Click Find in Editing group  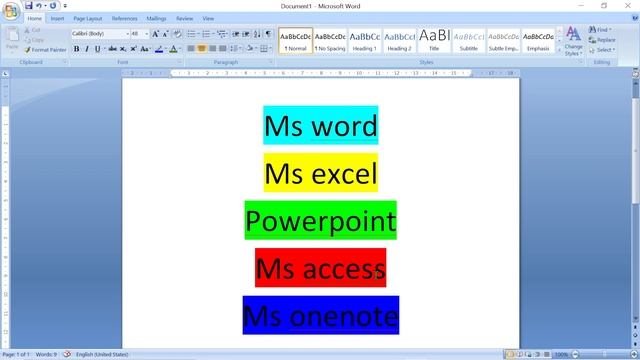tap(600, 30)
